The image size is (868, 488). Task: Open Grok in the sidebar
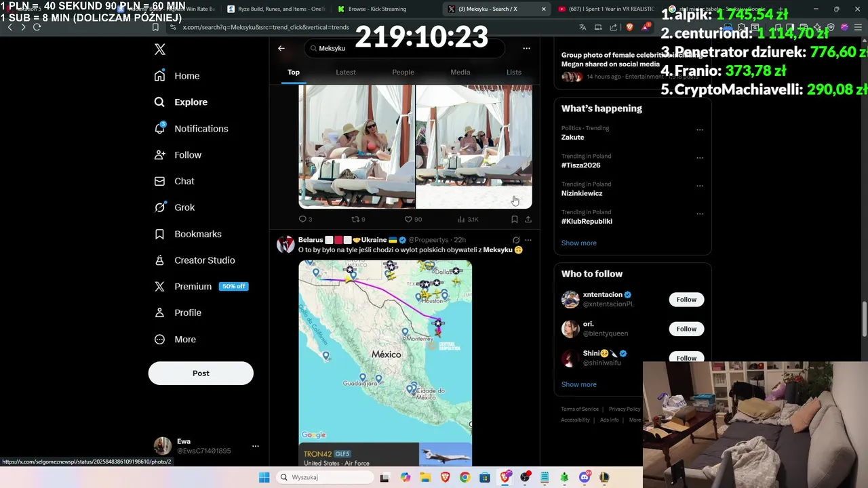click(x=174, y=207)
